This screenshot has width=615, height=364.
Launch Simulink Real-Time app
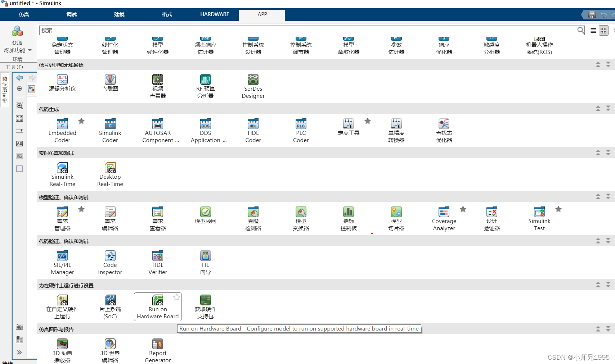tap(62, 175)
